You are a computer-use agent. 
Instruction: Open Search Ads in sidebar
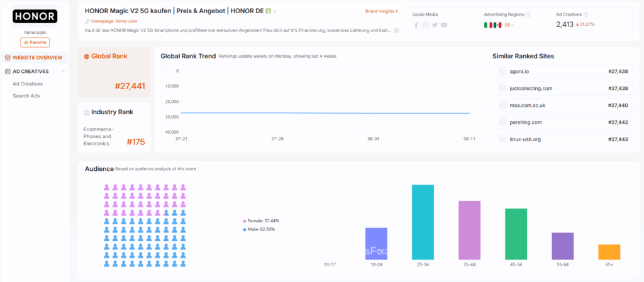26,96
